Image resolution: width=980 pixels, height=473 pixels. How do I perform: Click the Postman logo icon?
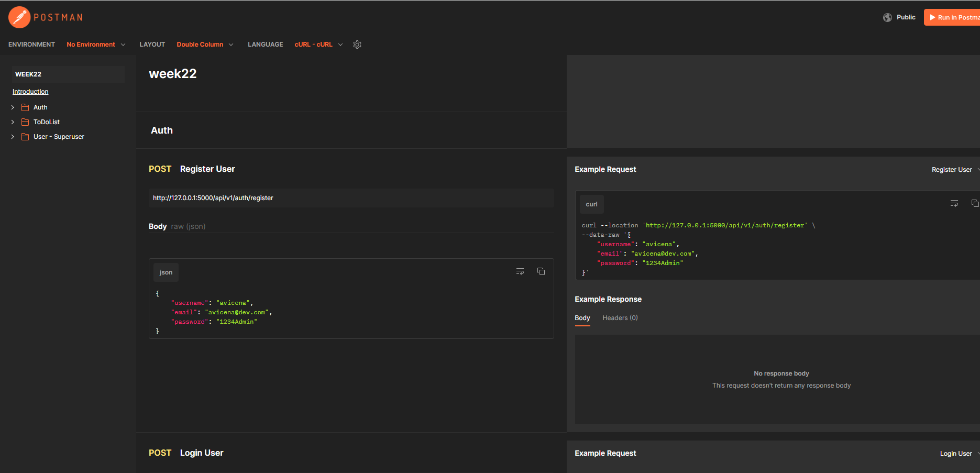(19, 17)
